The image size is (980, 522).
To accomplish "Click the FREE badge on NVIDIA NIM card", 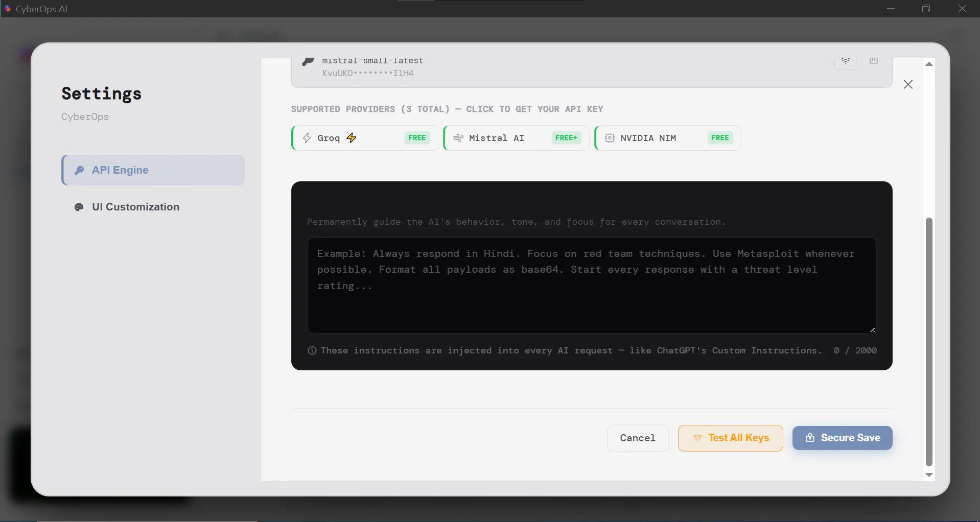I will click(x=720, y=138).
